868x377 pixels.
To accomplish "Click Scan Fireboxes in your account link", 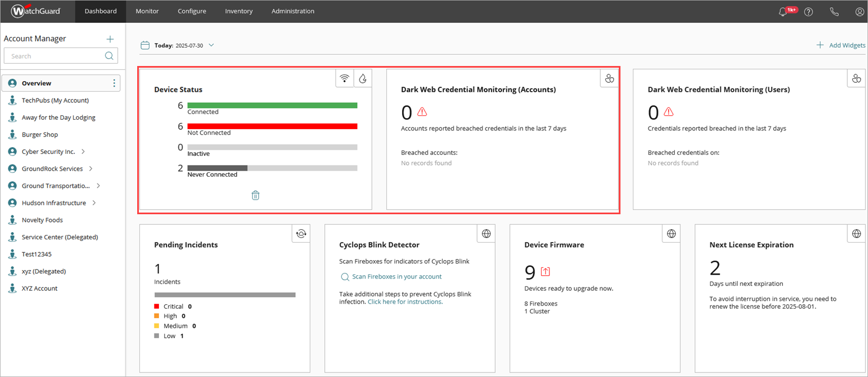I will point(396,276).
